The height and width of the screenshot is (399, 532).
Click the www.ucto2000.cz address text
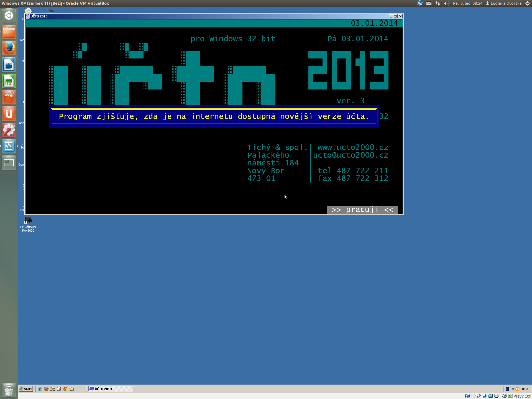(353, 147)
